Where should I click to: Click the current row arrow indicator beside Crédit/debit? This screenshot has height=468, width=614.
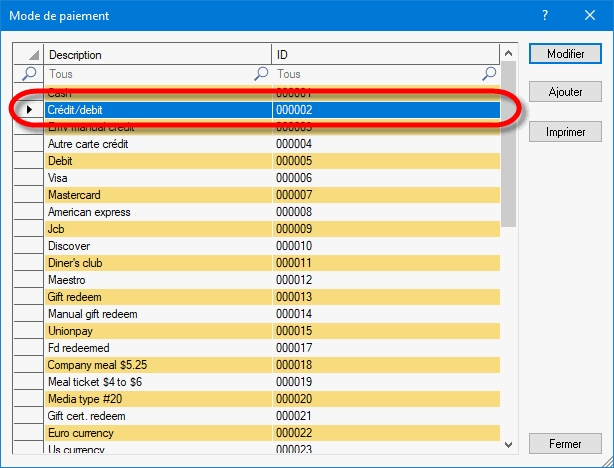(29, 109)
